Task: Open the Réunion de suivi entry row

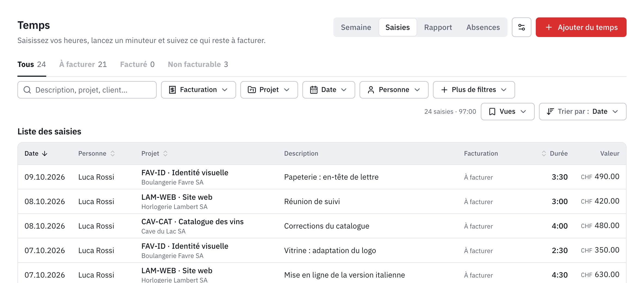Action: 322,201
